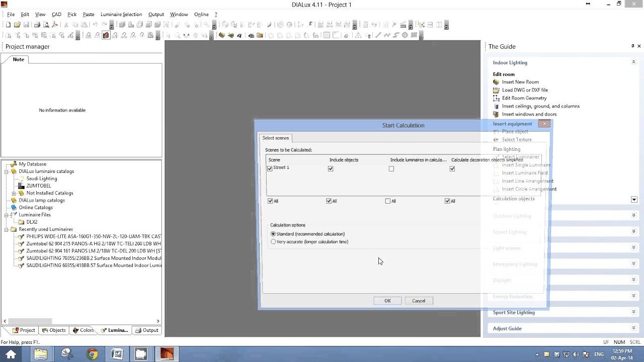Toggle Calculate decoration objects simplified checkbox
The image size is (644, 362).
coord(452,168)
